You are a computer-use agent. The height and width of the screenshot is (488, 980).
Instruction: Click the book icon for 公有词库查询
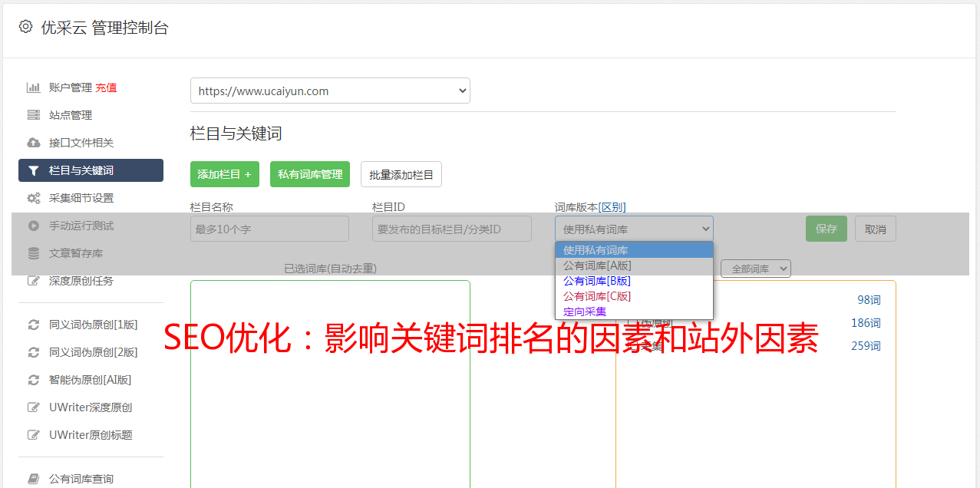tap(34, 479)
